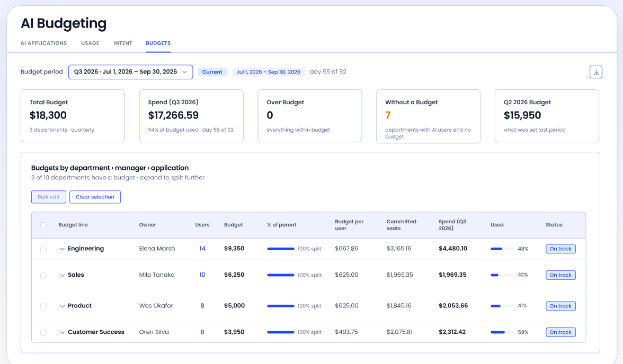
Task: Open Product's 8 users link
Action: click(202, 306)
